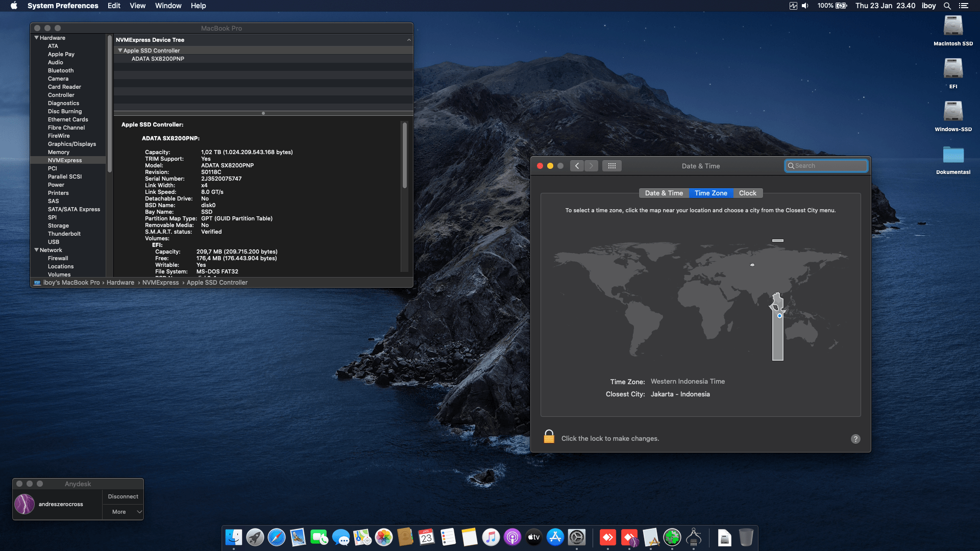Open Reminders from the Dock
980x551 pixels.
(448, 537)
